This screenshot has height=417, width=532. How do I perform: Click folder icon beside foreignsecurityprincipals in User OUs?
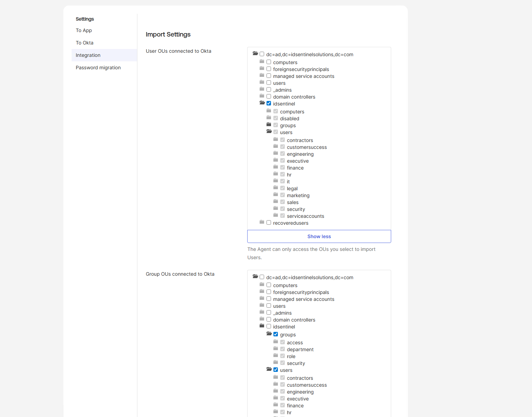(262, 69)
